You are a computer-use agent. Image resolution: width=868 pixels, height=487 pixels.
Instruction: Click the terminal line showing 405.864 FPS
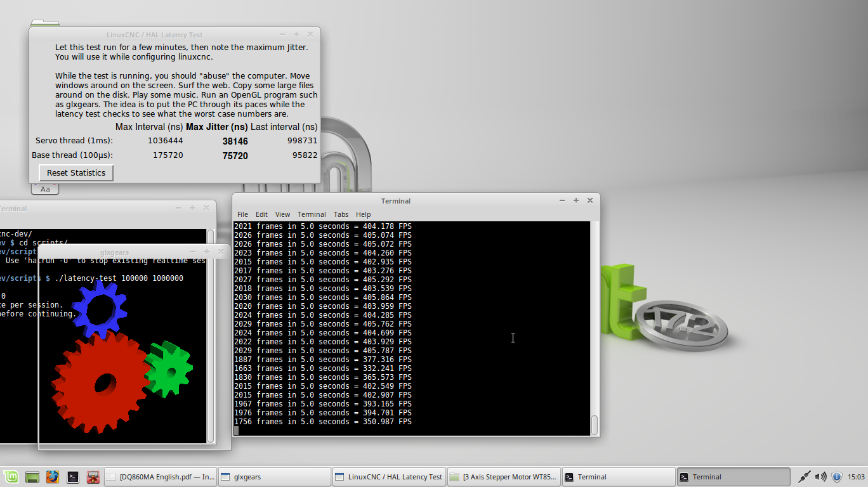[x=323, y=297]
